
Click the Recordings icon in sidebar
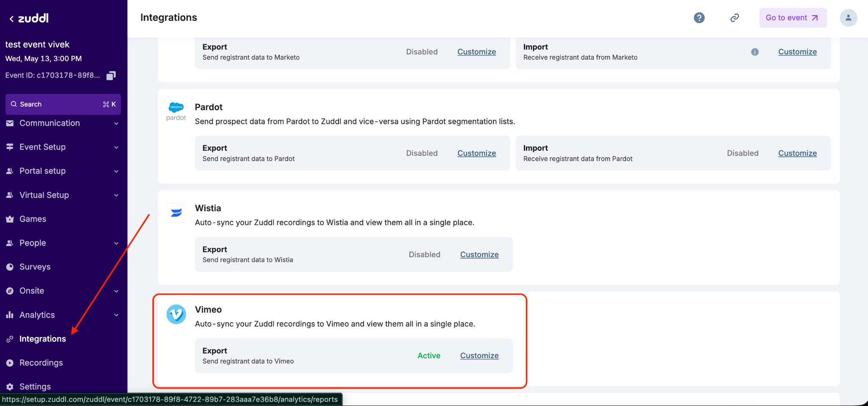[10, 363]
